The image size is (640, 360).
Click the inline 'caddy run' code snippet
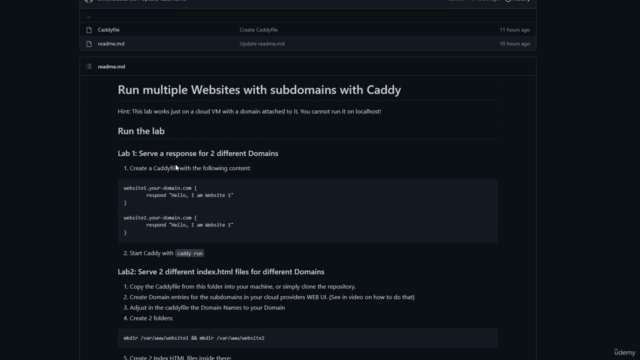189,253
